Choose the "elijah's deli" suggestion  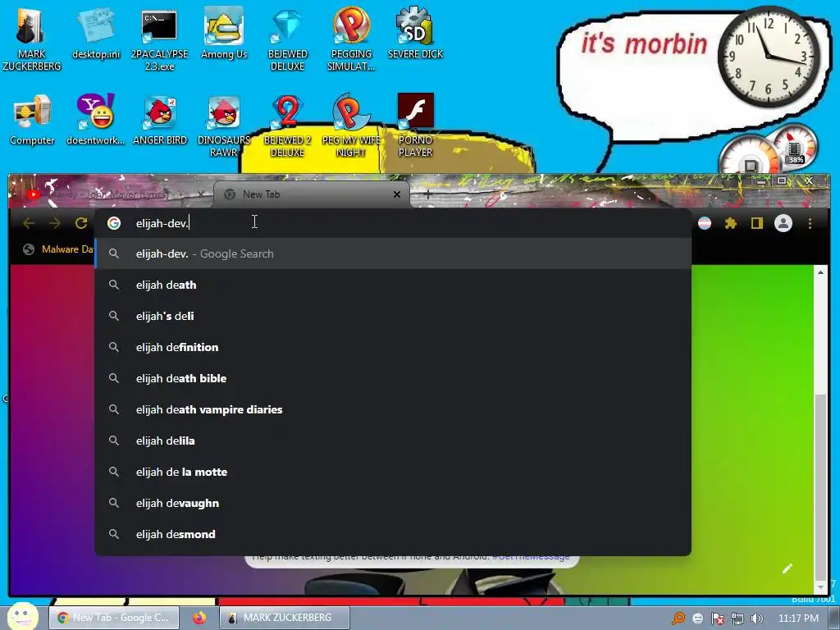[393, 316]
